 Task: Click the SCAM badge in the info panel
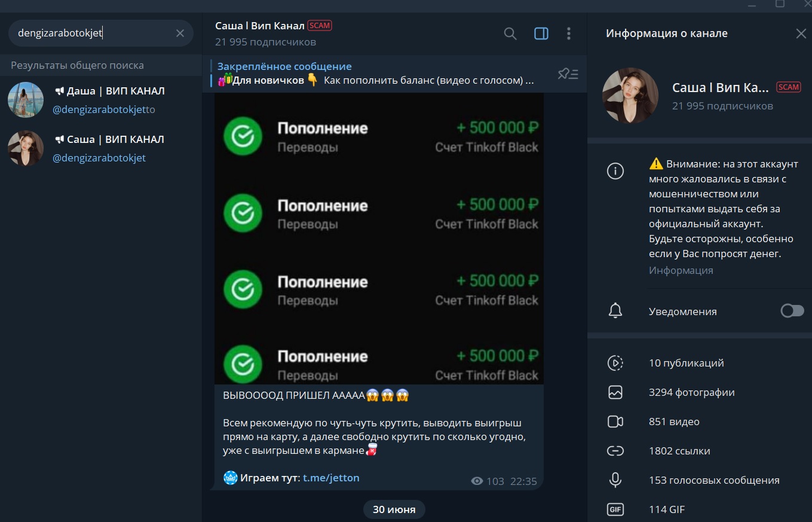tap(789, 87)
